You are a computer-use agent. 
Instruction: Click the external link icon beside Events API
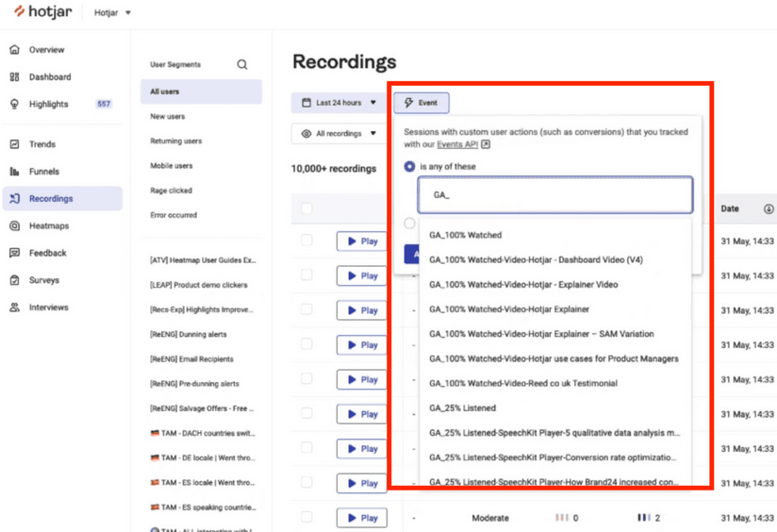(x=486, y=144)
